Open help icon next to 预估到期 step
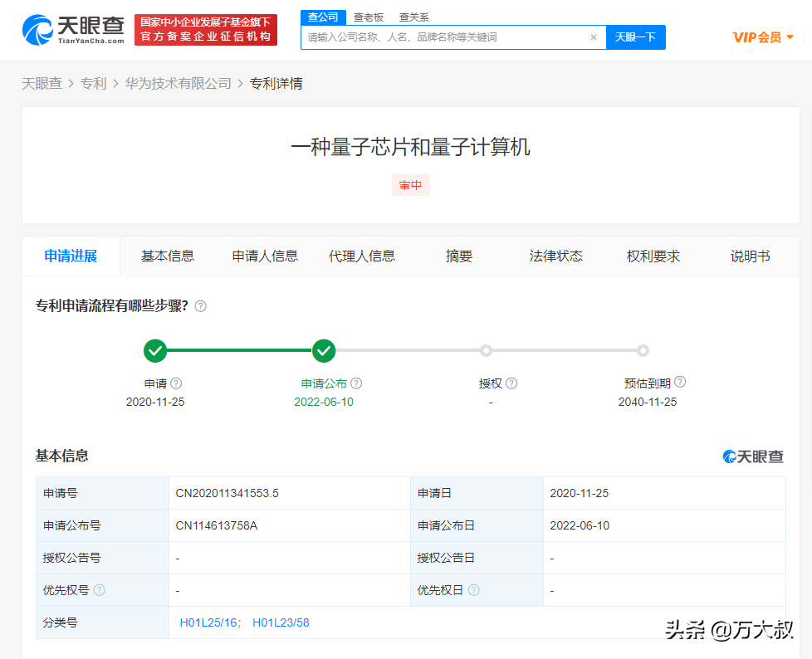Image resolution: width=812 pixels, height=659 pixels. point(681,382)
